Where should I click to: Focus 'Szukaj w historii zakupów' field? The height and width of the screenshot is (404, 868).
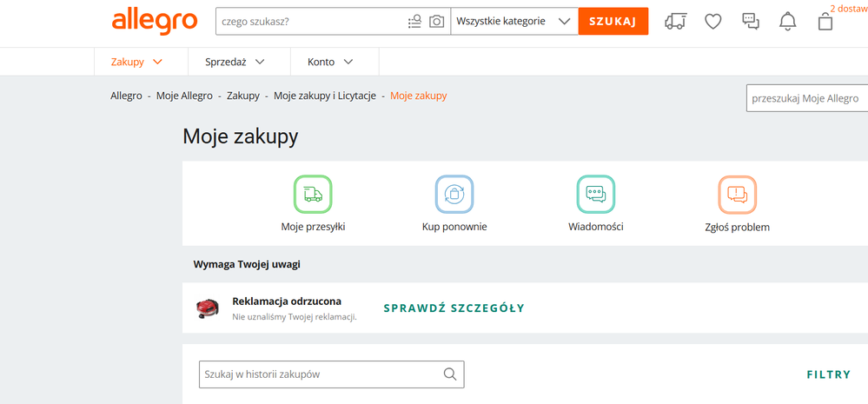(332, 374)
